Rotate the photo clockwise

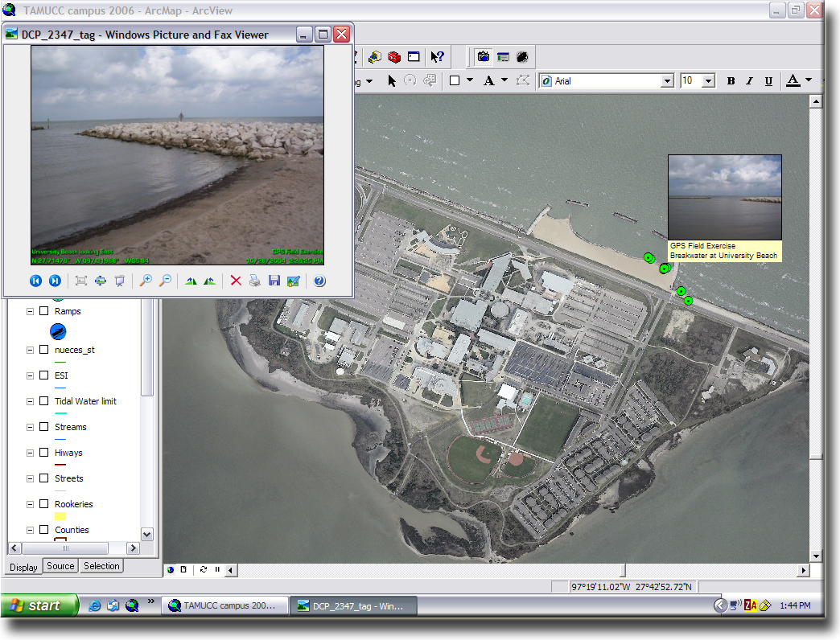click(x=191, y=281)
